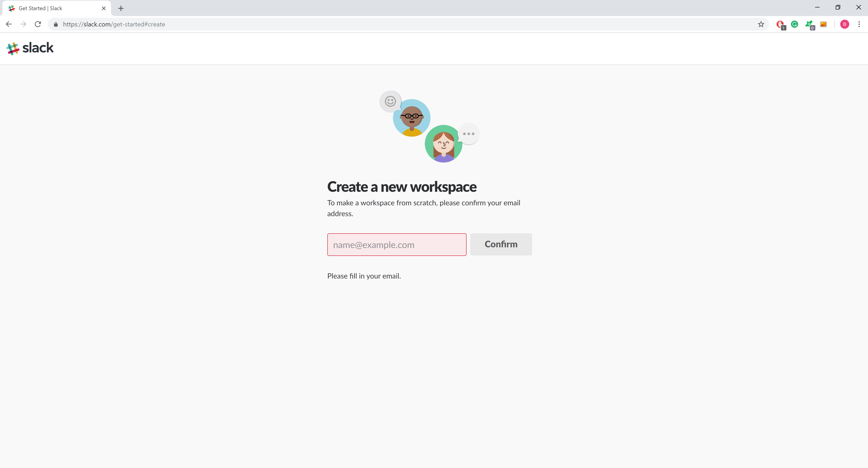Screen dimensions: 868x468
Task: Open the Grammarly extension
Action: [x=795, y=24]
